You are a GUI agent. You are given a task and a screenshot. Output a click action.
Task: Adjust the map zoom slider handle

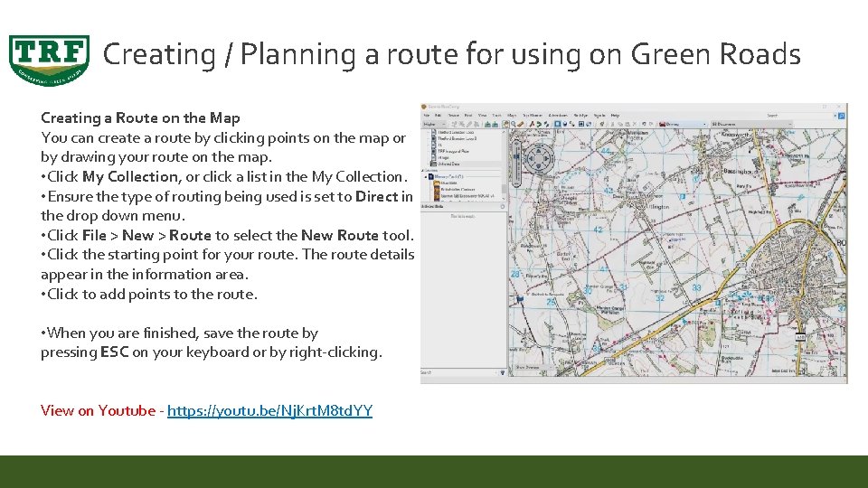pyautogui.click(x=516, y=156)
